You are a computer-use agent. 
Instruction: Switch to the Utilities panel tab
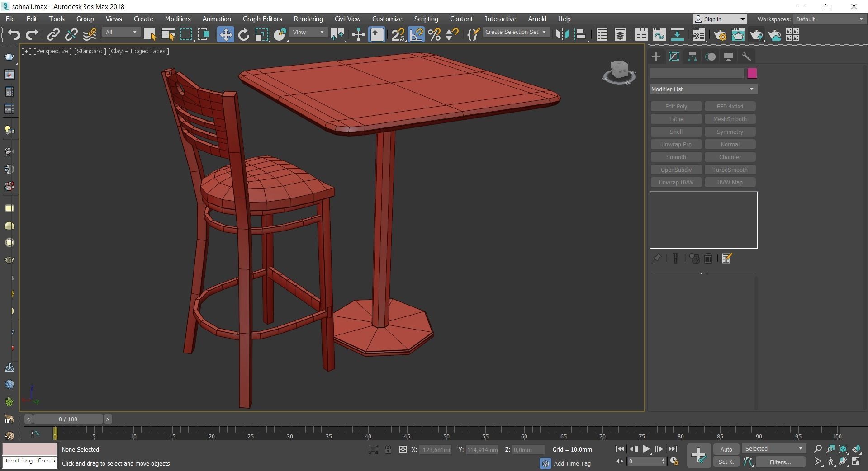[x=746, y=57]
